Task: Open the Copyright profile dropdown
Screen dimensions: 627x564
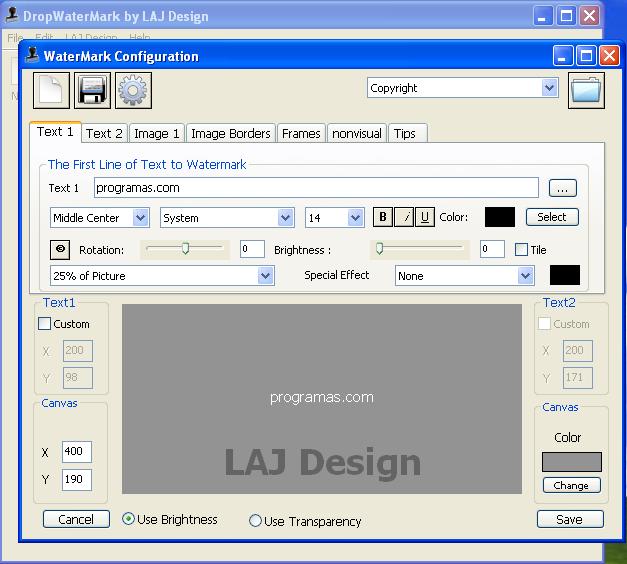Action: click(549, 88)
